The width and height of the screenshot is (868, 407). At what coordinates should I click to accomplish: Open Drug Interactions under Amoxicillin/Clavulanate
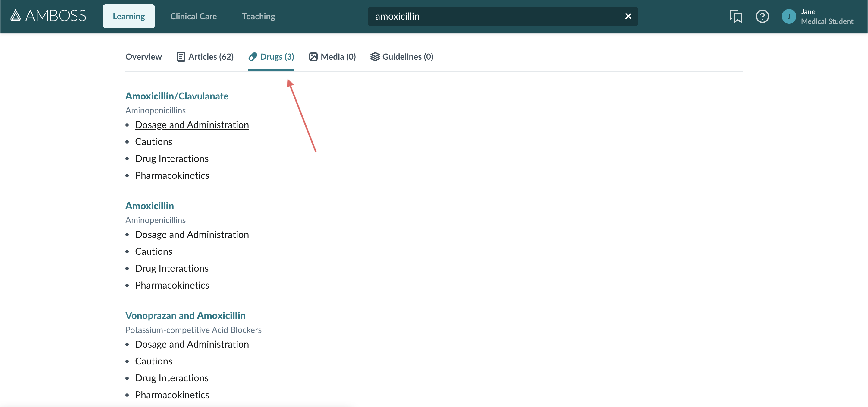coord(172,158)
